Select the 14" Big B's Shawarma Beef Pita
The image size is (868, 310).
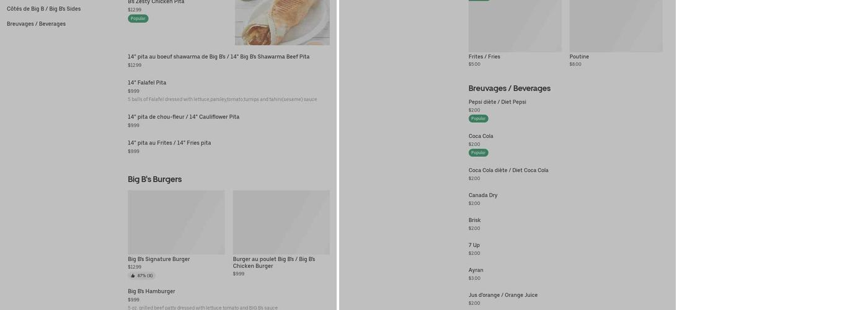click(218, 57)
